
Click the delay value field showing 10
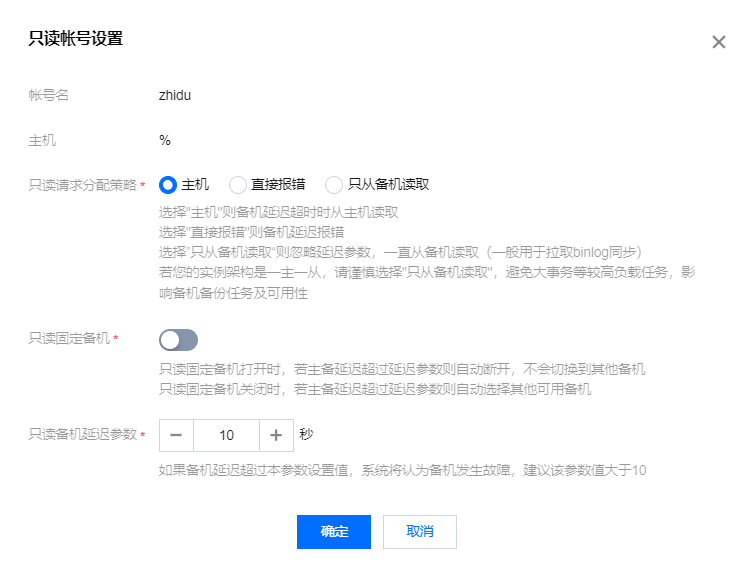coord(226,435)
